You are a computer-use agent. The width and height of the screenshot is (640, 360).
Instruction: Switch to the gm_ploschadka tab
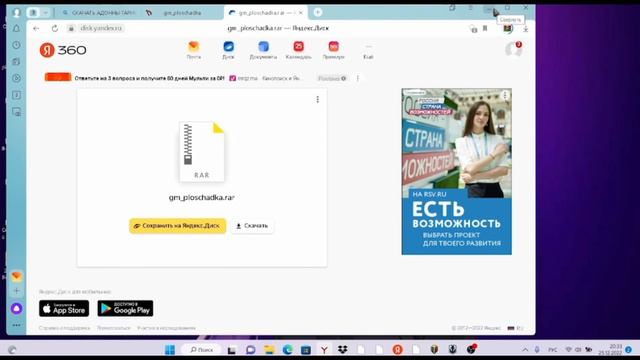182,13
